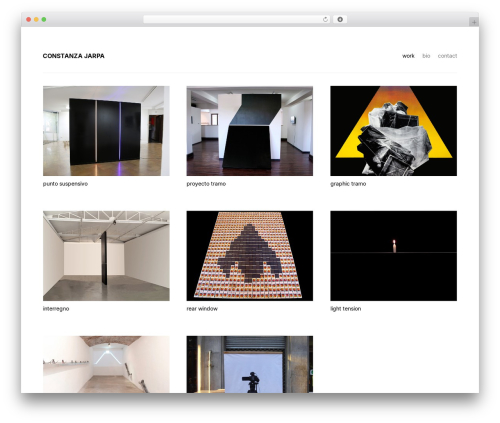Open the white gallery corridor thumbnail
The height and width of the screenshot is (423, 500).
point(106,364)
